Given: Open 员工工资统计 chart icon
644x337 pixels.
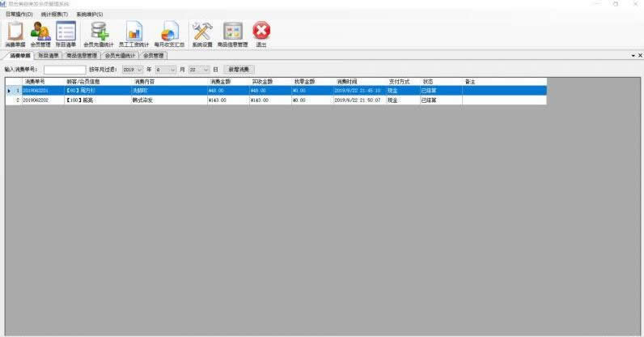Looking at the screenshot, I should click(134, 33).
